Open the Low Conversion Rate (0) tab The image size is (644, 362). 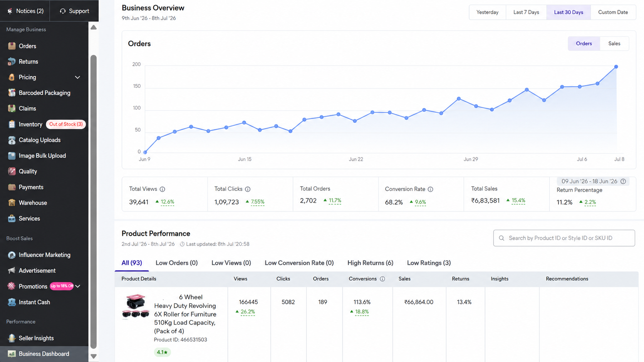[x=299, y=263]
